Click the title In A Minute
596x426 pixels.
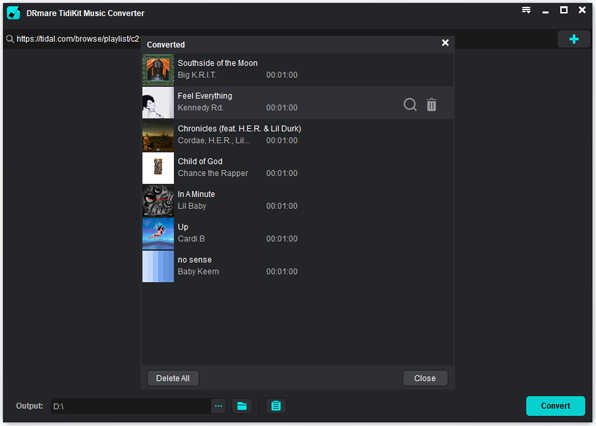click(x=196, y=194)
